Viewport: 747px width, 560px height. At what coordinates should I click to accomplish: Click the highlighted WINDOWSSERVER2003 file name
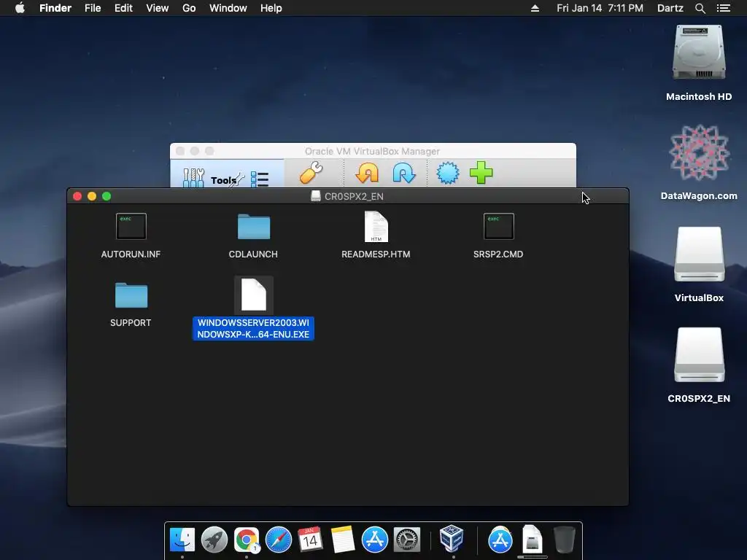point(253,329)
